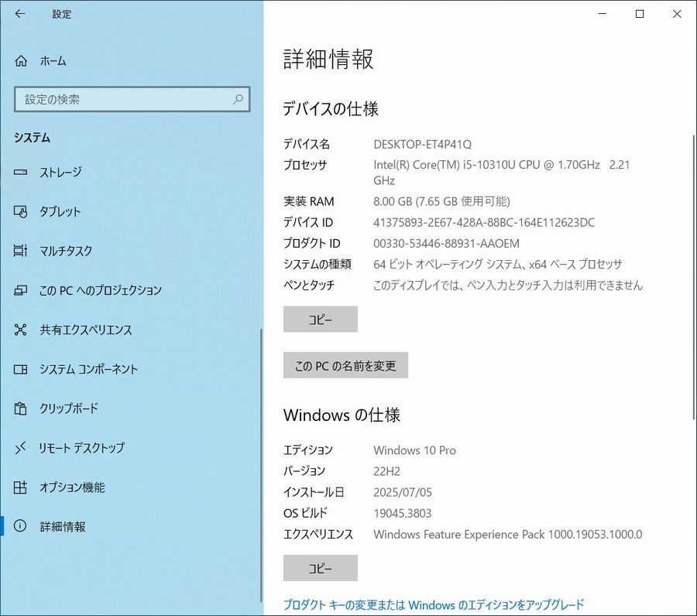Select リモート デスクトップ in the sidebar
This screenshot has width=697, height=616.
(x=131, y=447)
